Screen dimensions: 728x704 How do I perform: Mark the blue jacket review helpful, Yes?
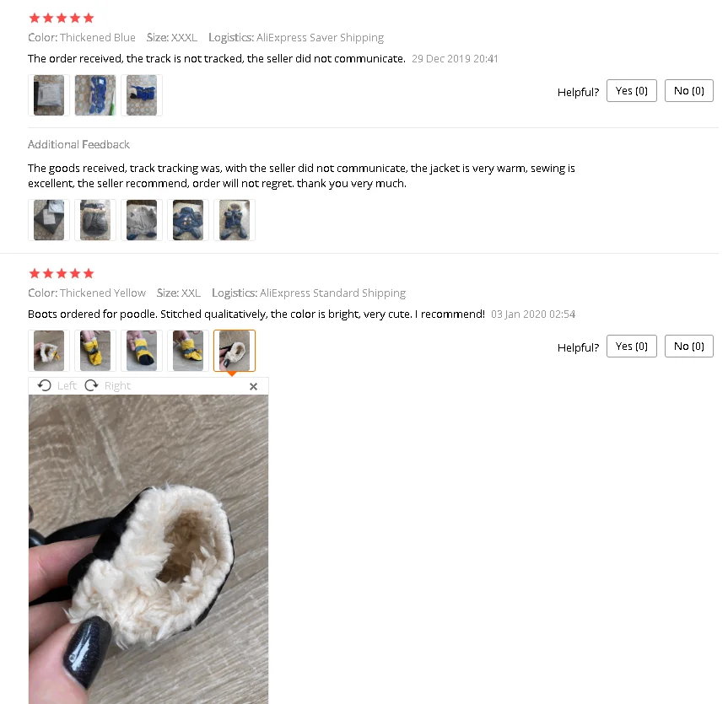point(632,91)
